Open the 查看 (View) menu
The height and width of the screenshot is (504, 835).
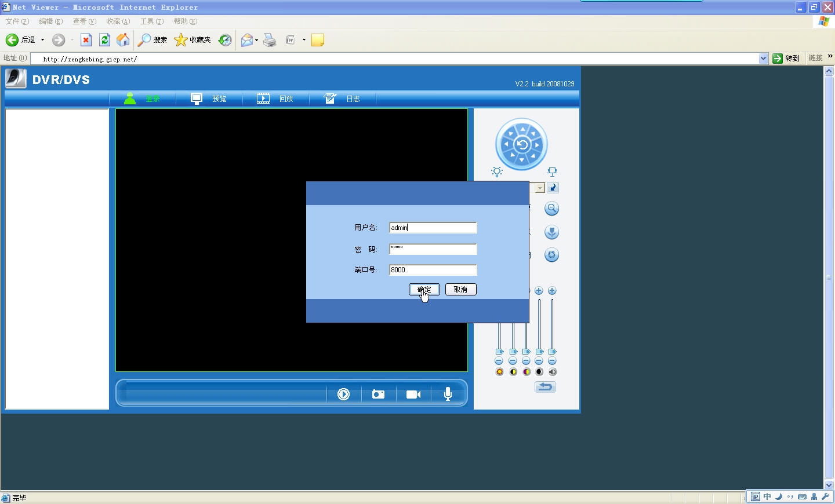[x=84, y=21]
